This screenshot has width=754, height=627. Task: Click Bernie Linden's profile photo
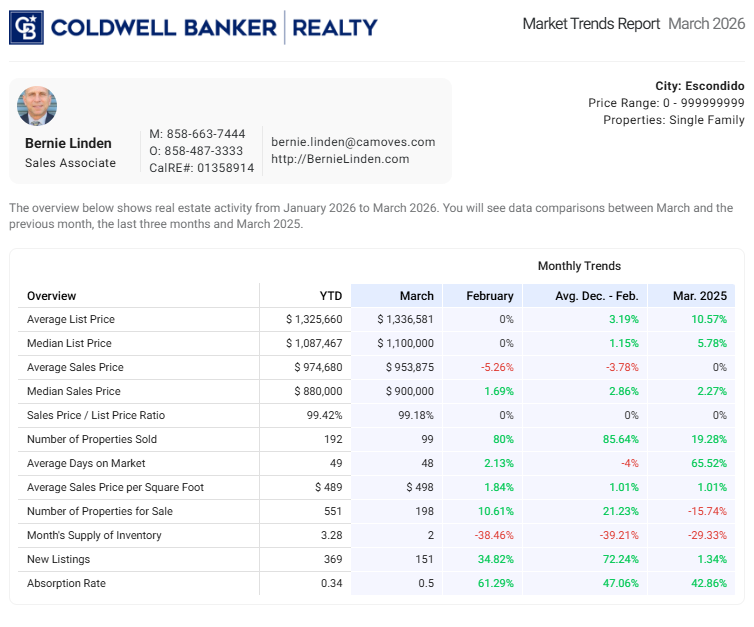[x=37, y=106]
